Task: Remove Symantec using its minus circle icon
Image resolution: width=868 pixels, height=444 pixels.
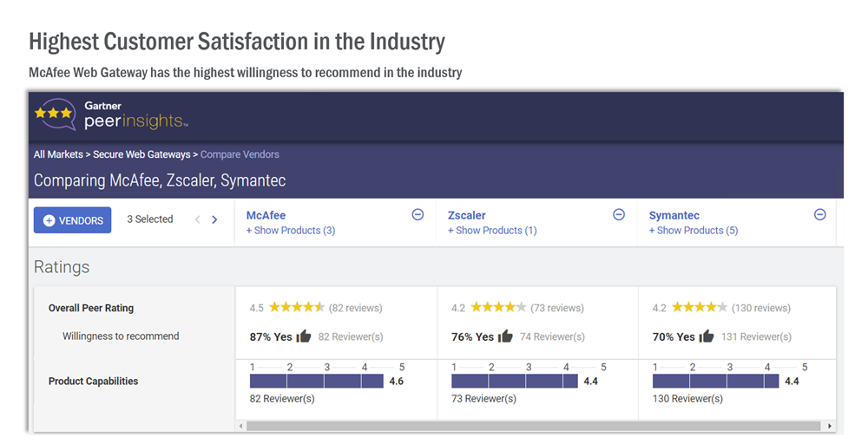Action: tap(820, 214)
